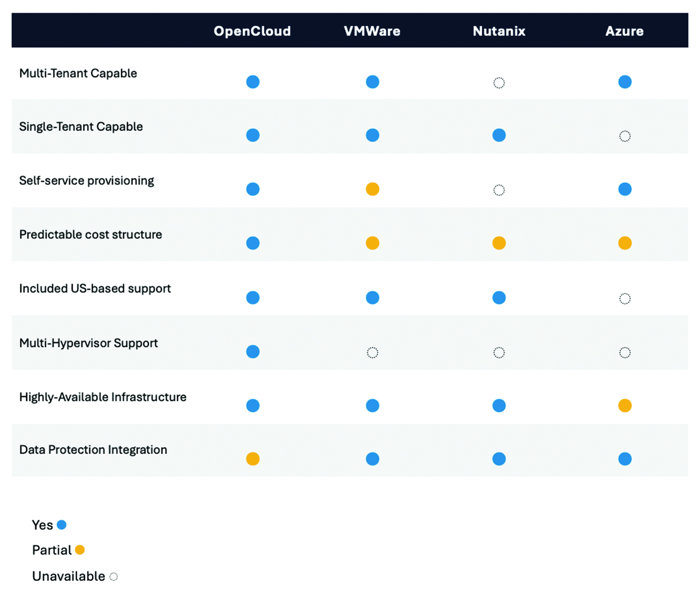Click the blue dot beside the Yes legend
Viewport: 700px width, 597px height.
click(62, 525)
